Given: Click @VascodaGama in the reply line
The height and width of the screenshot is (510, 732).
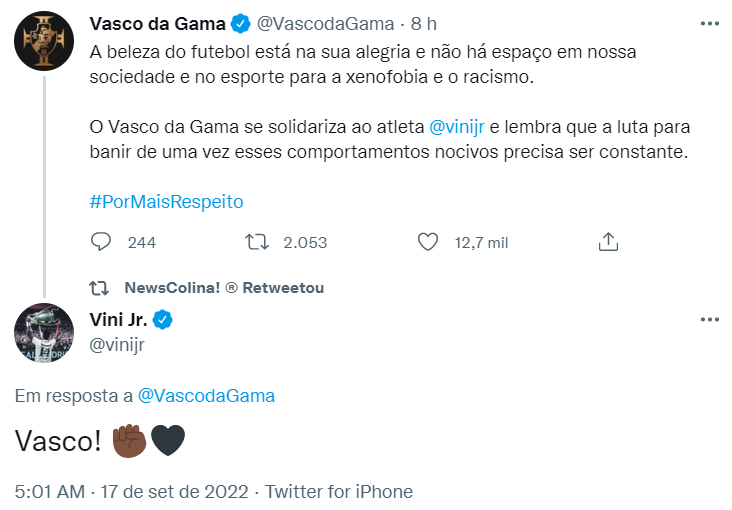Looking at the screenshot, I should 206,395.
